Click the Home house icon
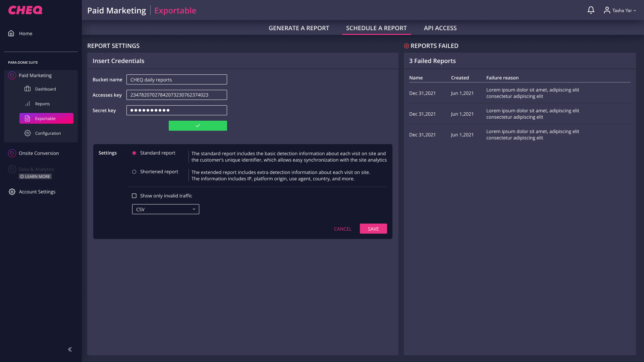This screenshot has width=644, height=362. click(11, 33)
